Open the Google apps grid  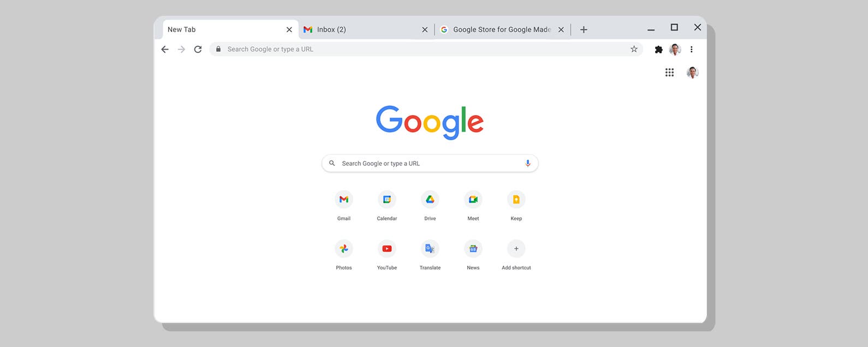(669, 72)
